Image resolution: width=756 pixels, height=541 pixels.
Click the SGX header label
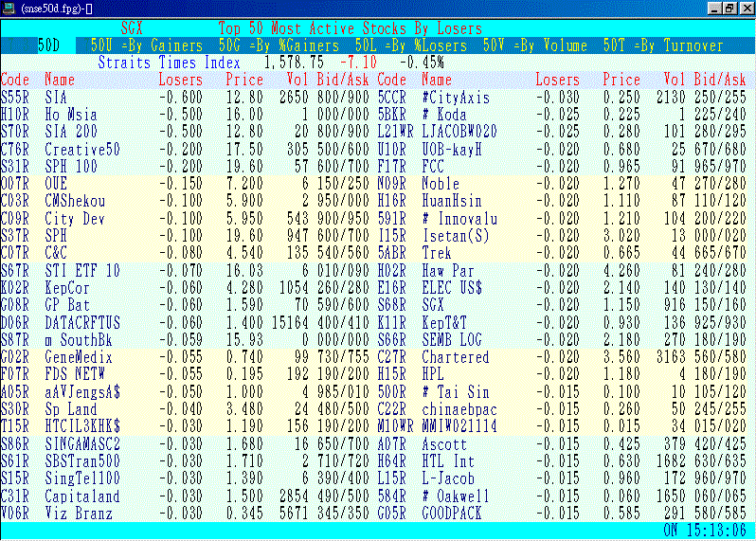(x=132, y=28)
